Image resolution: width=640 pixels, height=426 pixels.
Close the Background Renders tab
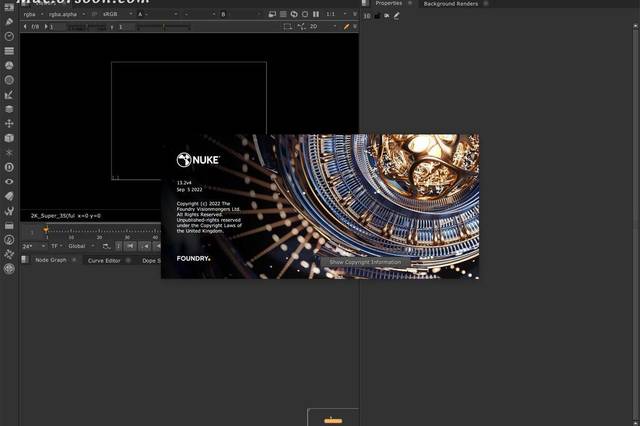tap(486, 4)
